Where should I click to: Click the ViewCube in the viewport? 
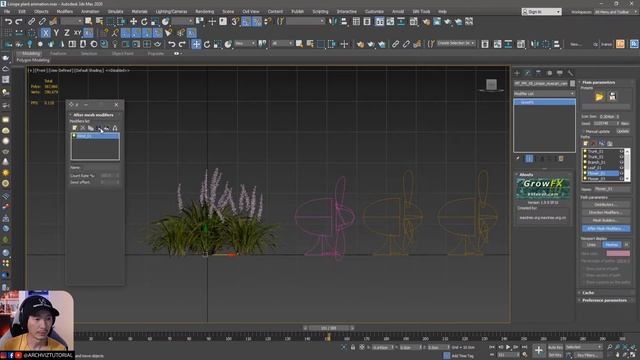pyautogui.click(x=491, y=84)
